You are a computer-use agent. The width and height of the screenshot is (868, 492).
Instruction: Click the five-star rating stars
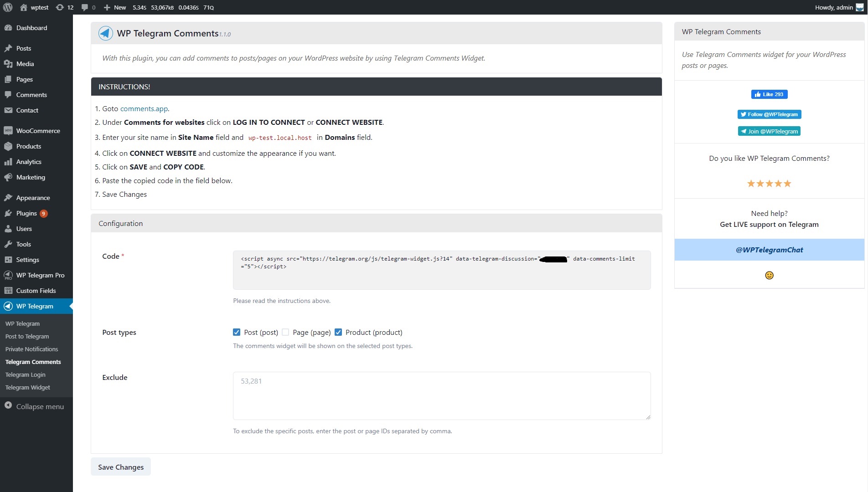pos(769,184)
